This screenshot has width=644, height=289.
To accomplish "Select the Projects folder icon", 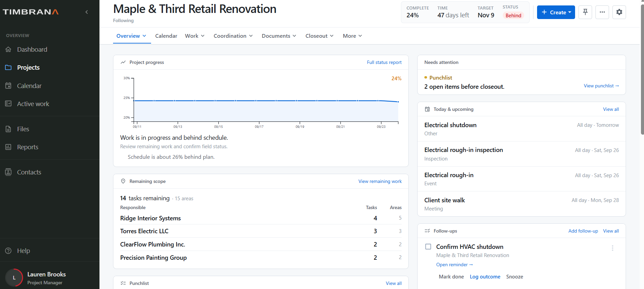I will 8,67.
